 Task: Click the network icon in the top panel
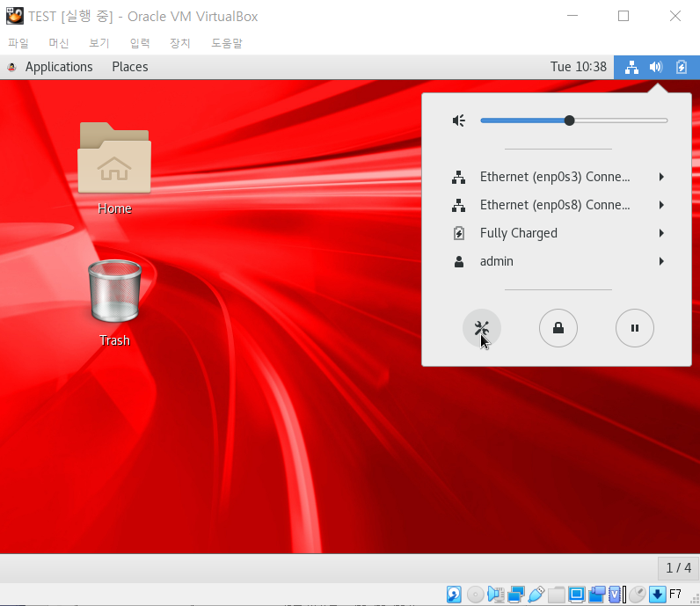pyautogui.click(x=631, y=68)
